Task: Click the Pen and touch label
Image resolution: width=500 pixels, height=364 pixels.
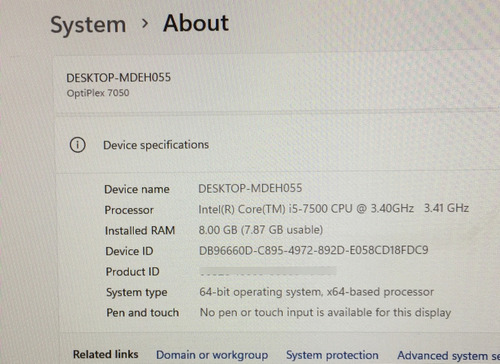Action: point(143,313)
